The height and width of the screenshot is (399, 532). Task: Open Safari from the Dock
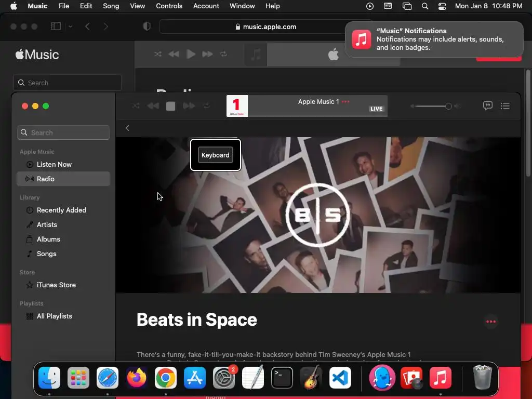coord(108,378)
